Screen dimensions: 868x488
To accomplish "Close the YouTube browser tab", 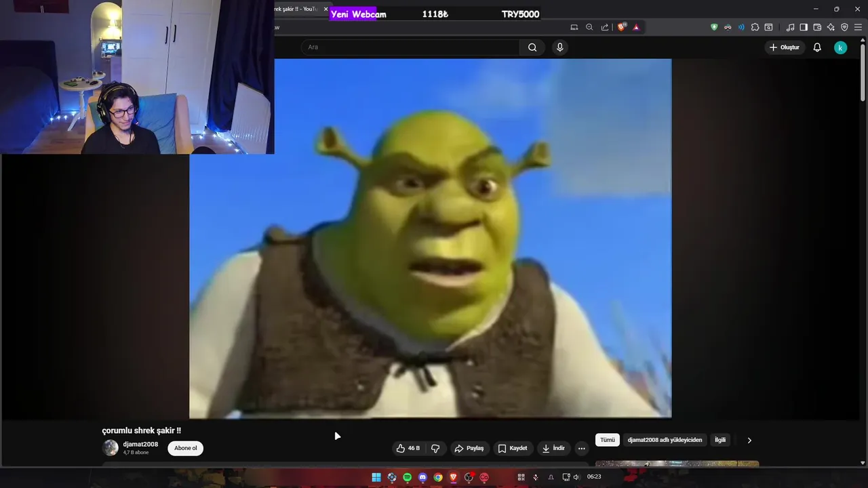I will pyautogui.click(x=325, y=9).
